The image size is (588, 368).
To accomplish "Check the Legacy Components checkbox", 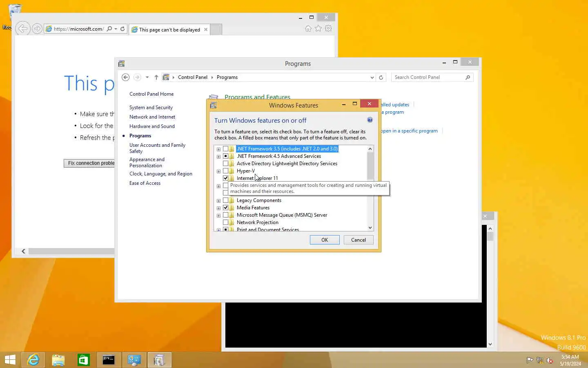I will (225, 200).
